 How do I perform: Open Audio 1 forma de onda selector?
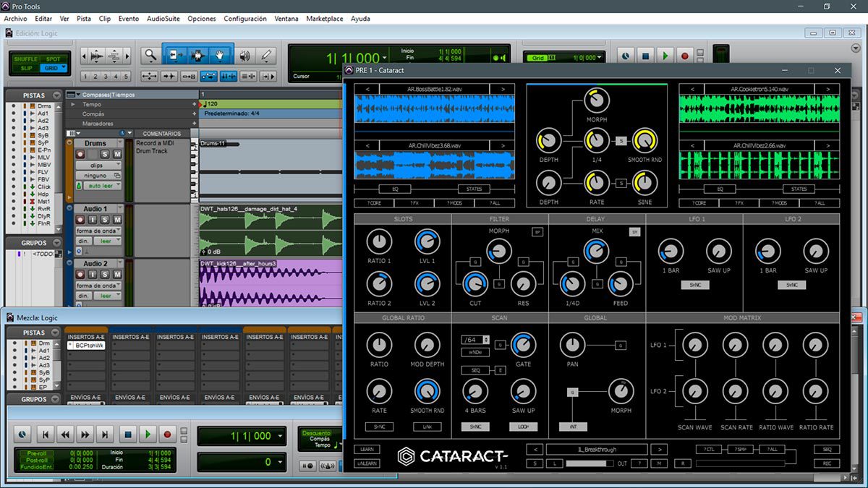pos(98,231)
